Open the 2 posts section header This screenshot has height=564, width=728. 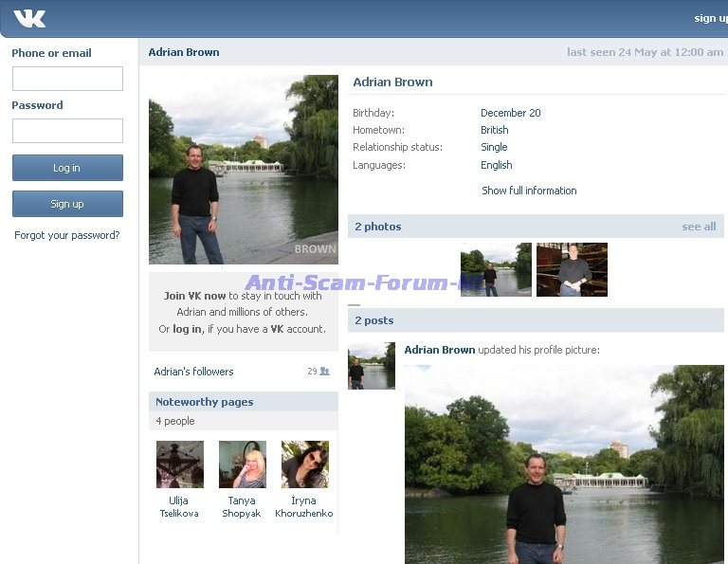point(374,320)
